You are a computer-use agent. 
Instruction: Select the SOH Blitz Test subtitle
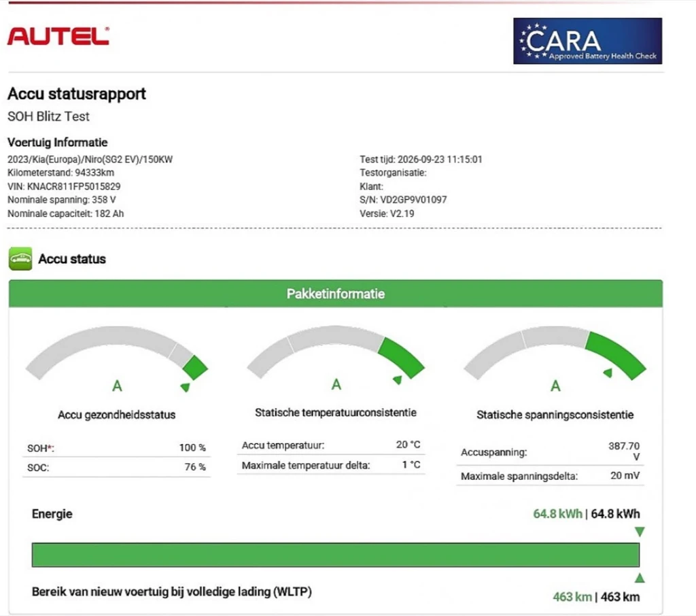coord(48,116)
